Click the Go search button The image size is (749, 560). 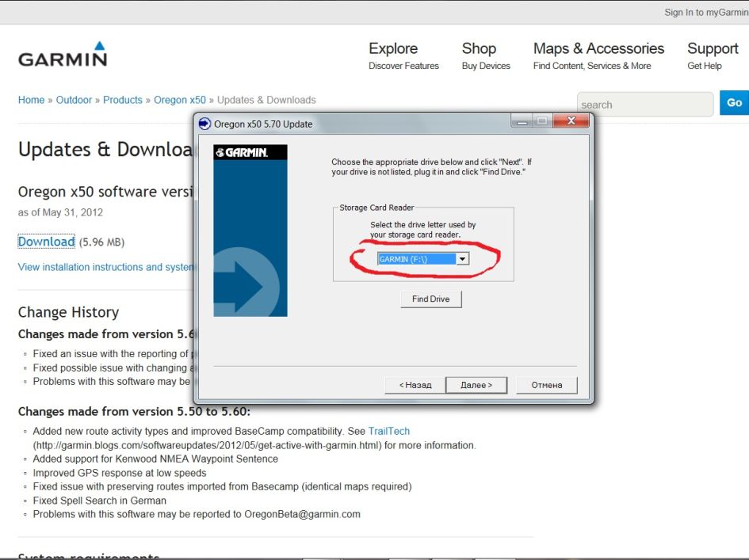(734, 103)
